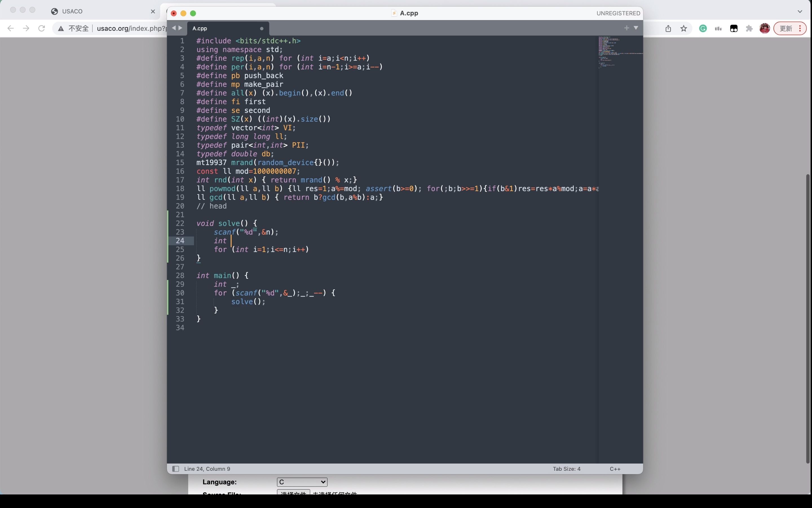The image size is (812, 508).
Task: Toggle the Sublime side bar panel icon
Action: 175,469
